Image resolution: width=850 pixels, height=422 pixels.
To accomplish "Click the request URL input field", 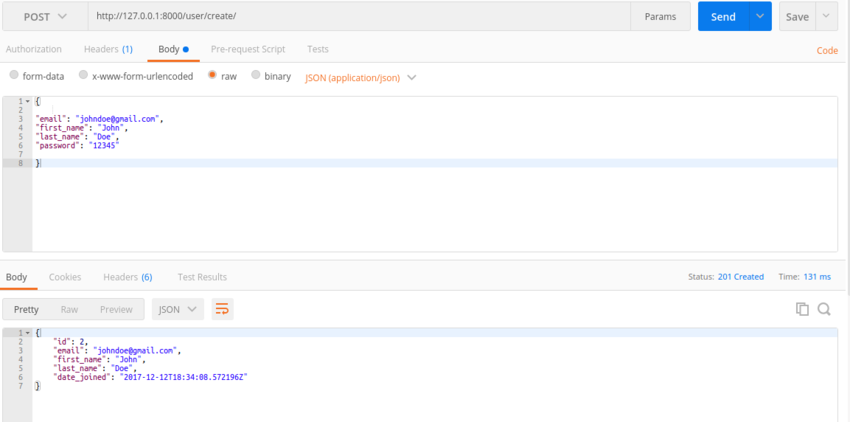I will tap(359, 16).
